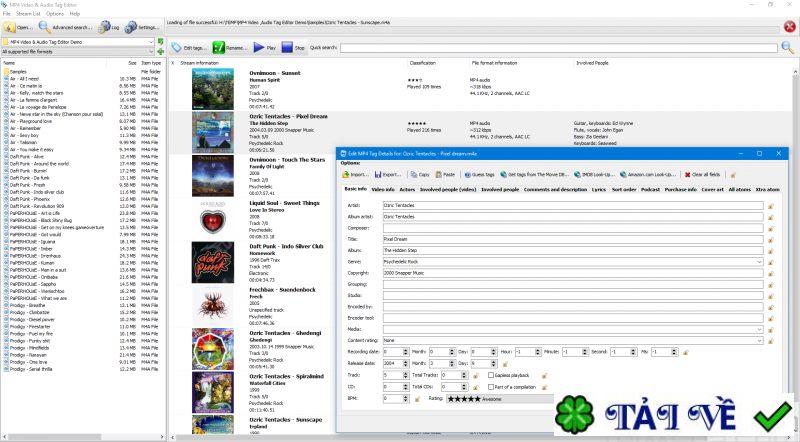Click the five-star Rating bar
The height and width of the screenshot is (442, 800).
pyautogui.click(x=463, y=399)
